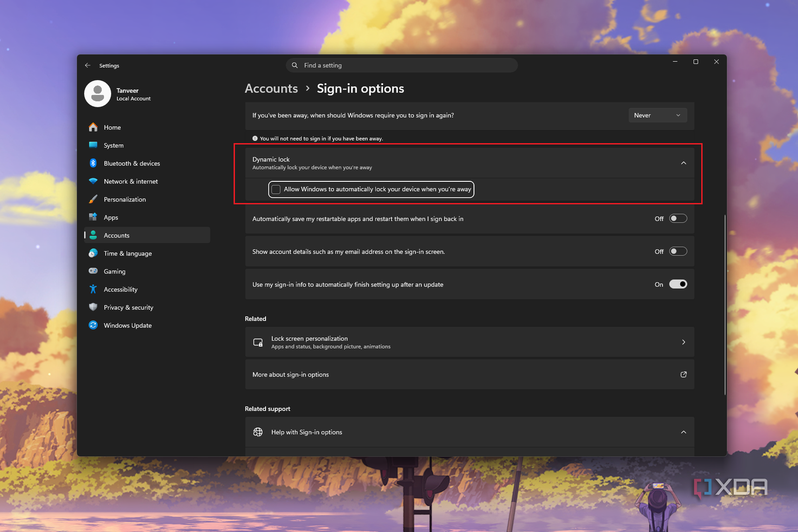Image resolution: width=798 pixels, height=532 pixels.
Task: Toggle restartable apps auto-save switch
Action: pos(678,219)
